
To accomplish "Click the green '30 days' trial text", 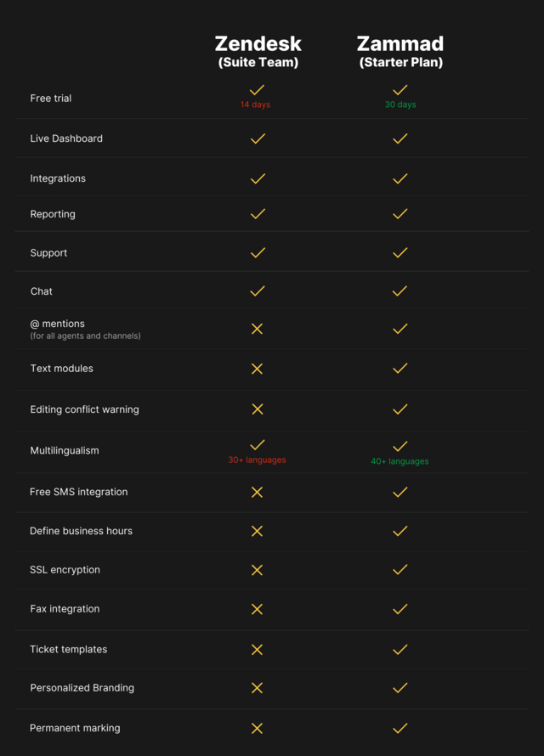I will (400, 104).
